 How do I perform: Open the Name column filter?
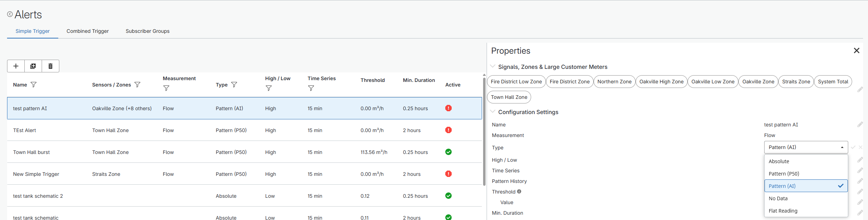(34, 85)
